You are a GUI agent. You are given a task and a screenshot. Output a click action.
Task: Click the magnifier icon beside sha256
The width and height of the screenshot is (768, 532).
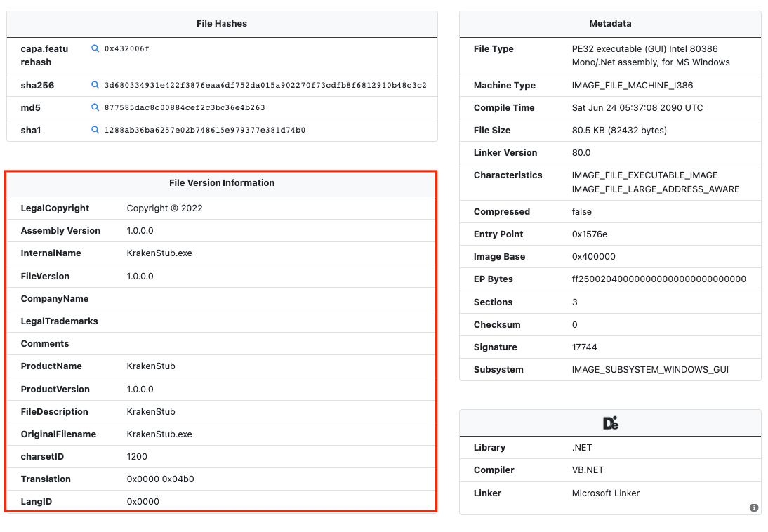95,85
